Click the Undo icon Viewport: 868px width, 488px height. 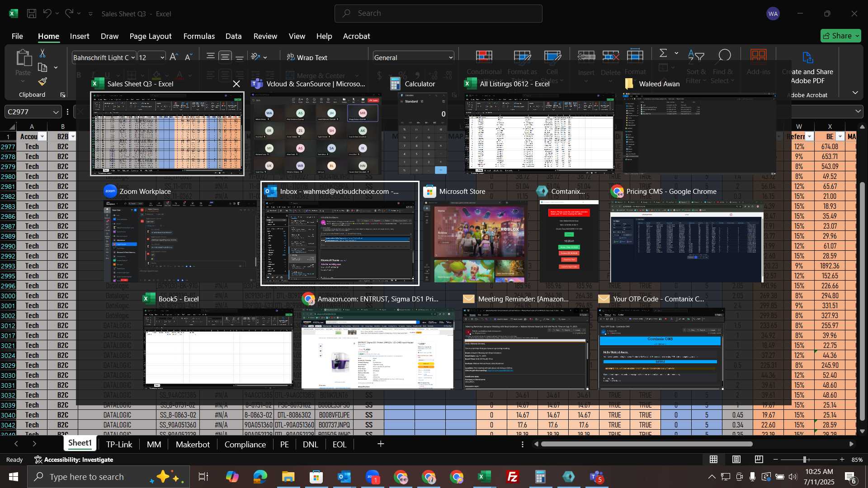[47, 14]
